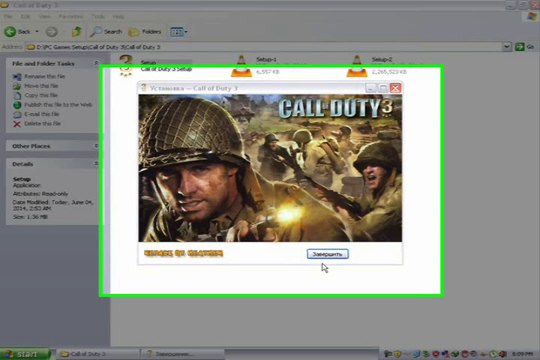Click the Завершить finish button in installer
Screen dimensions: 540x360
(x=328, y=254)
